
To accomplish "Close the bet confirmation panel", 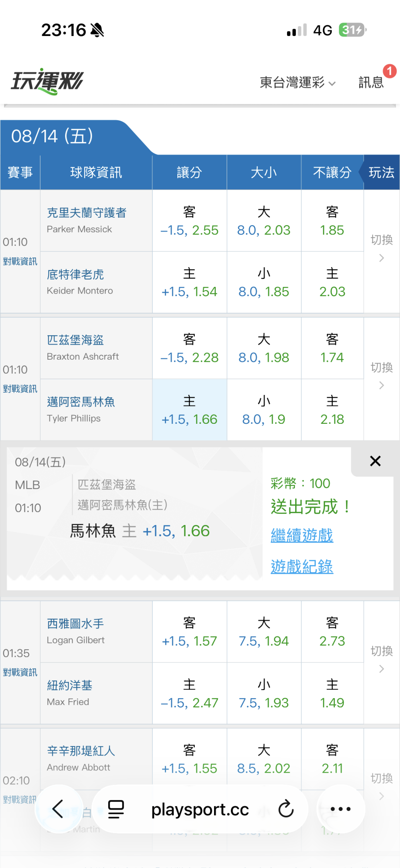I will tap(375, 461).
